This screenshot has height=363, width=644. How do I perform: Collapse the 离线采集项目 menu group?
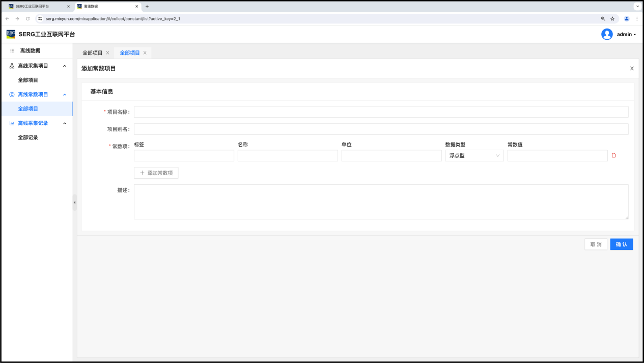(x=65, y=66)
